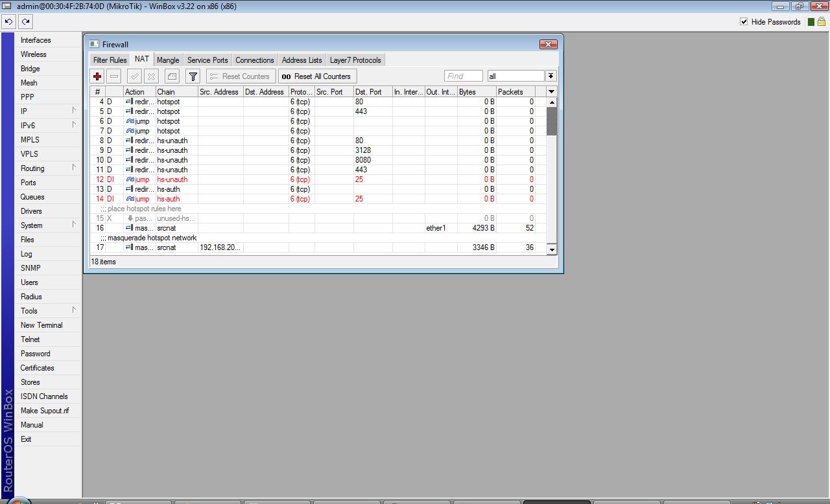830x504 pixels.
Task: Open the 'all' filter dropdown
Action: pyautogui.click(x=551, y=76)
